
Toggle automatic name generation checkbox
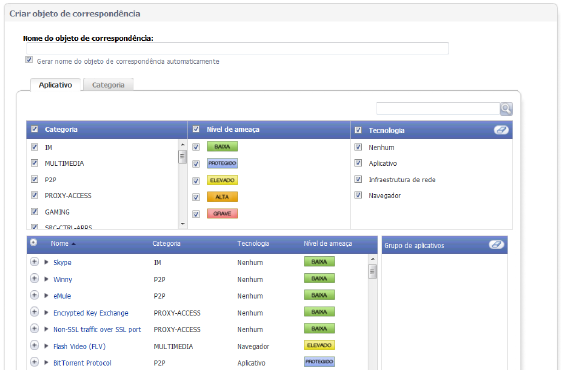tap(29, 60)
